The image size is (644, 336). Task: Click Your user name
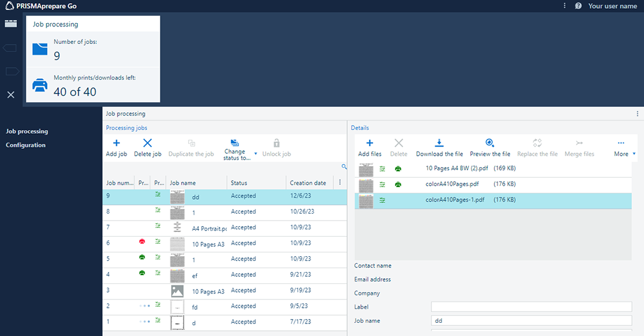tap(613, 6)
